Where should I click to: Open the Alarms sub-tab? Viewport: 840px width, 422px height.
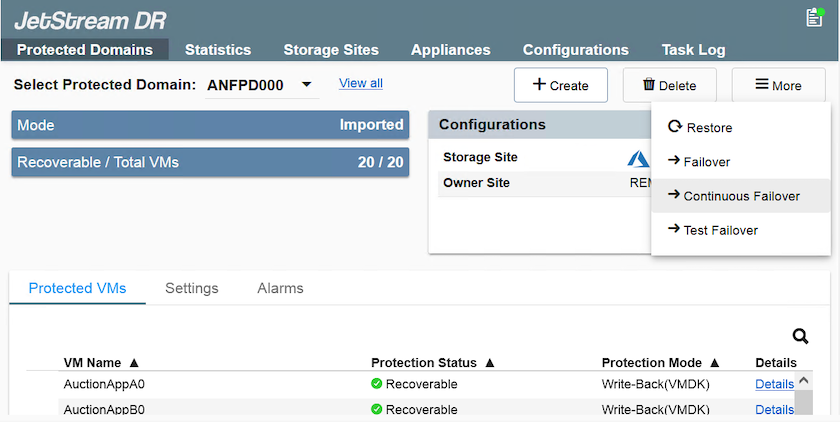pos(280,288)
